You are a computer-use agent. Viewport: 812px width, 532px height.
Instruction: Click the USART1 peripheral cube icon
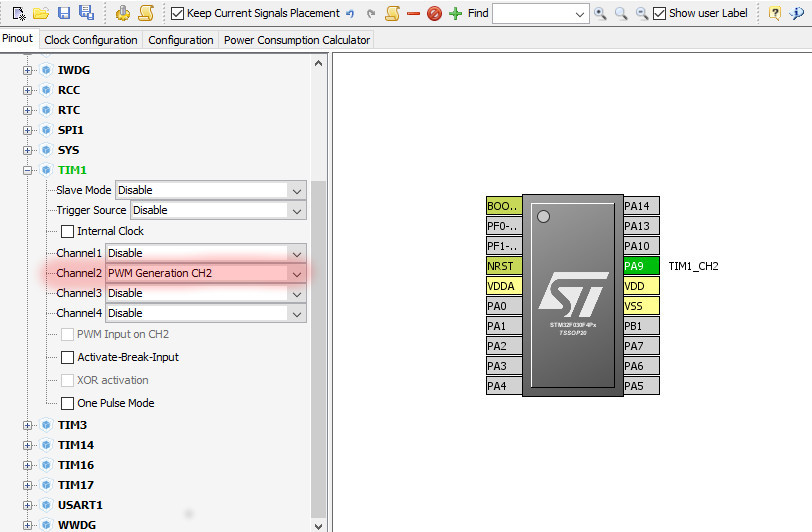click(x=46, y=505)
